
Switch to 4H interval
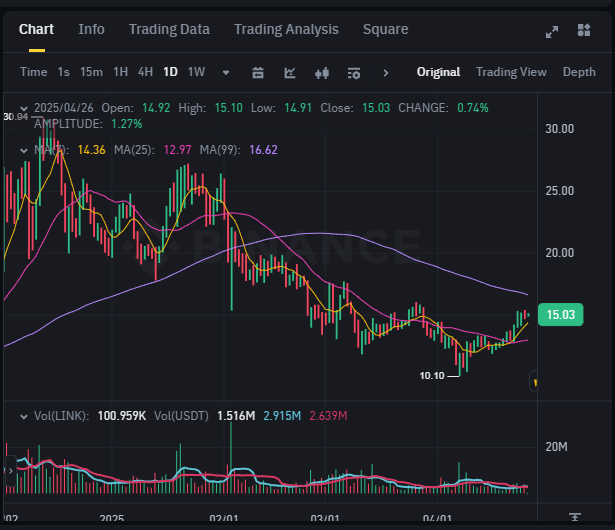pyautogui.click(x=145, y=72)
